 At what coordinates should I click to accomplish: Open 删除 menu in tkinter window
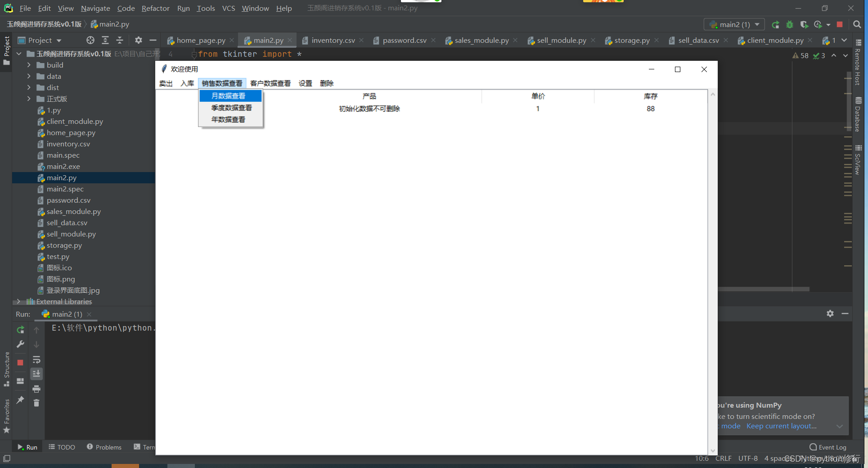click(327, 83)
